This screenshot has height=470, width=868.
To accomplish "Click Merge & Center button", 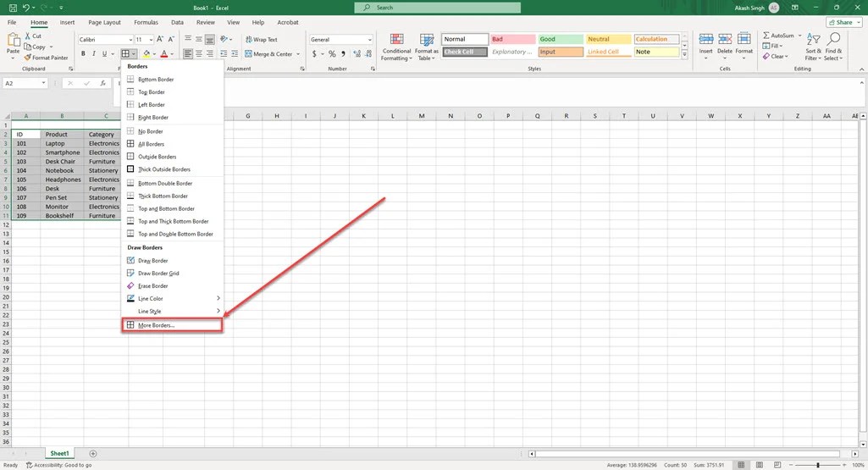I will [268, 53].
